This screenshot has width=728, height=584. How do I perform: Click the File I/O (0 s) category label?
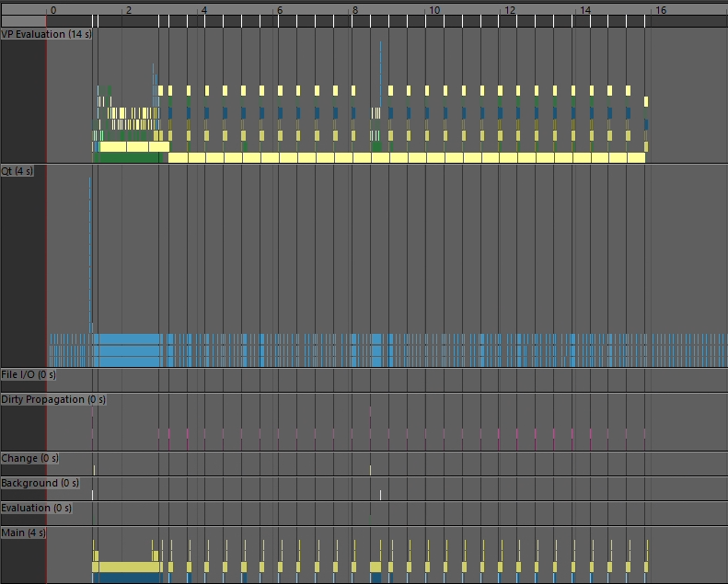[29, 374]
